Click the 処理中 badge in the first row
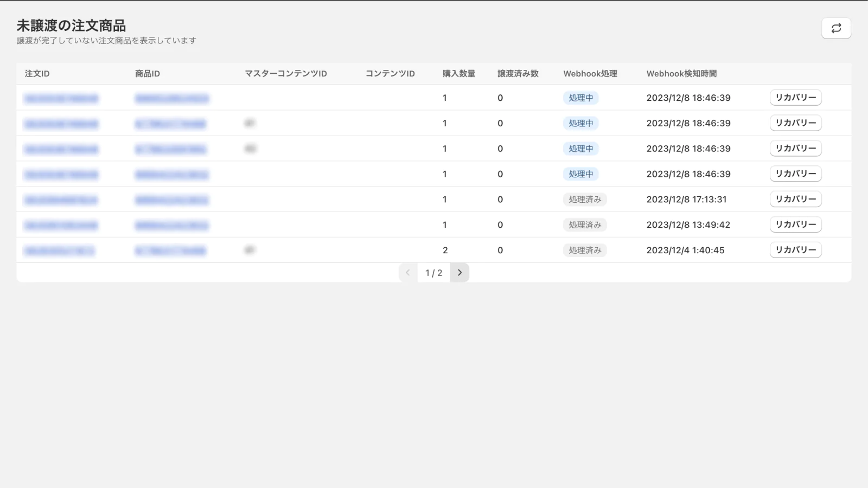The width and height of the screenshot is (868, 488). 580,98
